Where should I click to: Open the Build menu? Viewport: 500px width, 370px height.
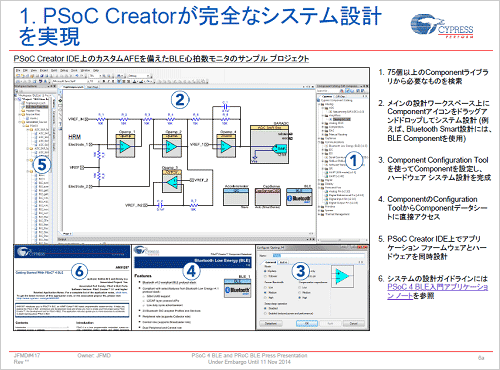(54, 71)
